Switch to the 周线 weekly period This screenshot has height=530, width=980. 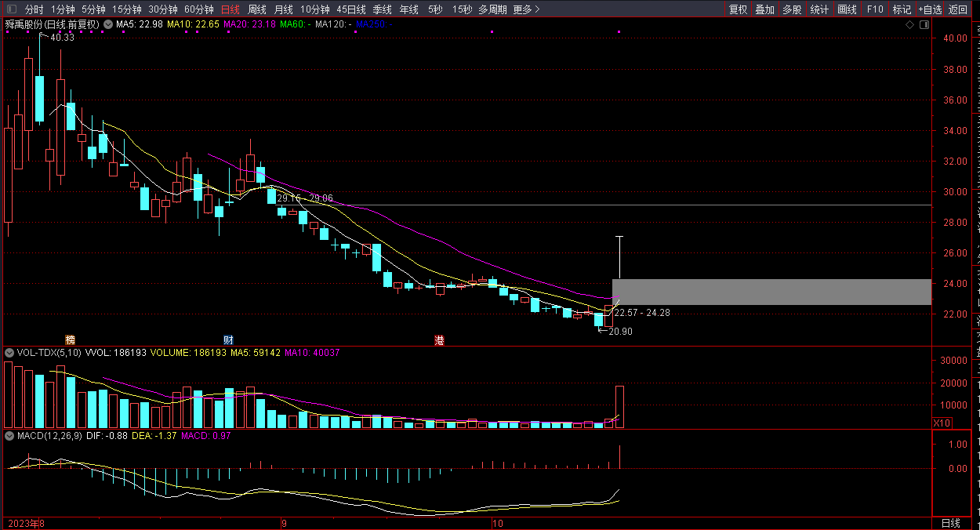point(257,10)
